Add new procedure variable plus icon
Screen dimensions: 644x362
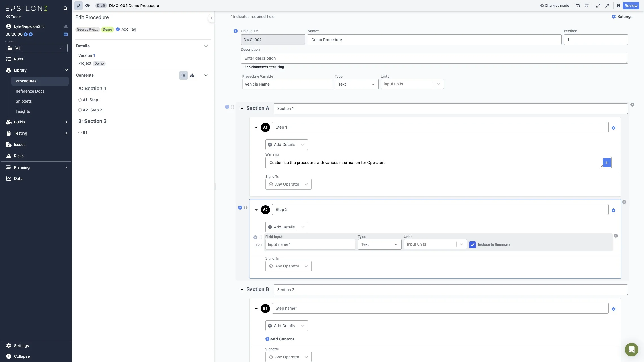236,31
